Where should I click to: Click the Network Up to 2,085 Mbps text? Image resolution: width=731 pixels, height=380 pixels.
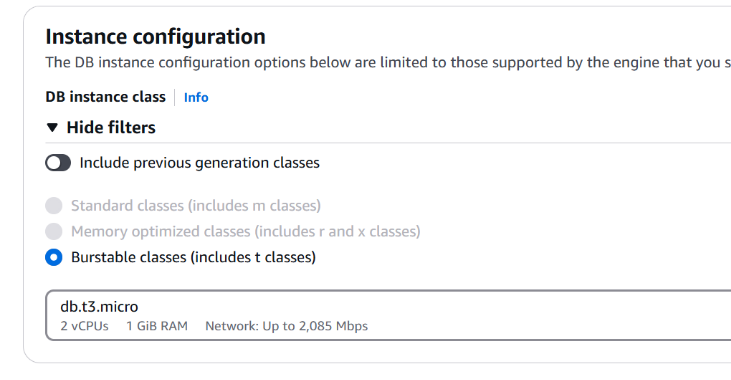(286, 326)
